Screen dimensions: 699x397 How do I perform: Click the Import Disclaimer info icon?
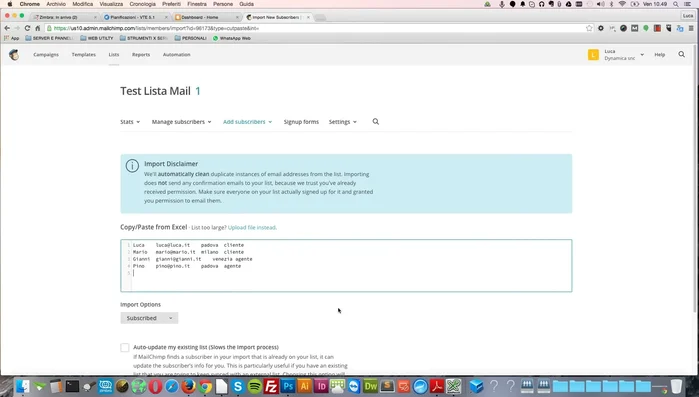tap(132, 166)
